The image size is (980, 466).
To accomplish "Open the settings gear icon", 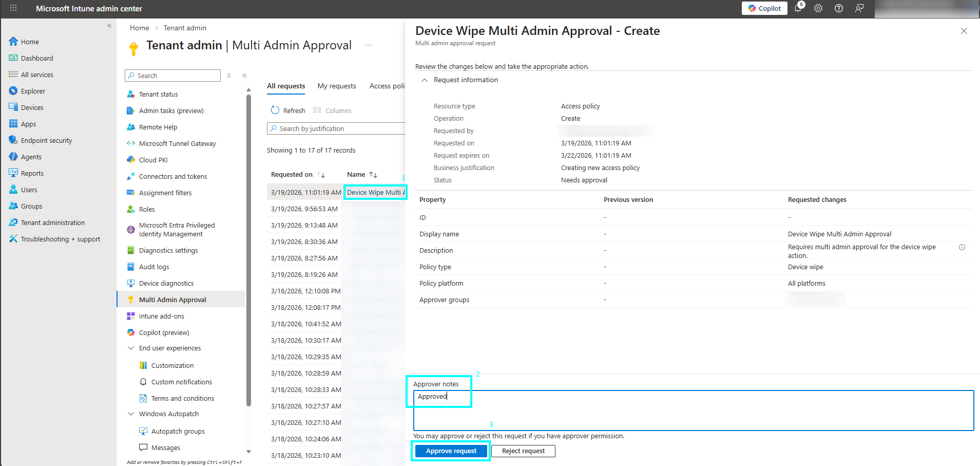I will coord(818,8).
